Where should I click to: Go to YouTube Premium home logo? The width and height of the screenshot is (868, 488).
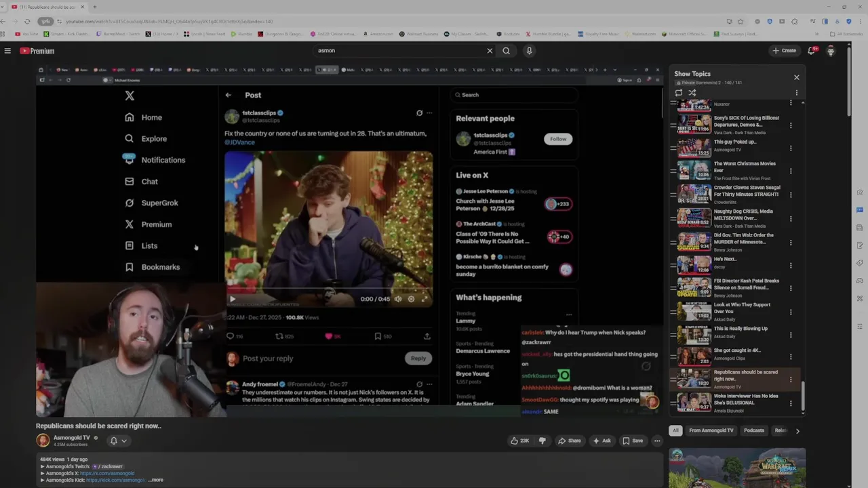37,51
